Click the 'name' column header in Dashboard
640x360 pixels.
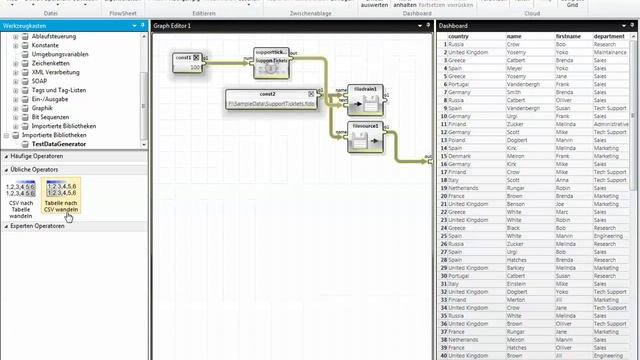tap(514, 36)
